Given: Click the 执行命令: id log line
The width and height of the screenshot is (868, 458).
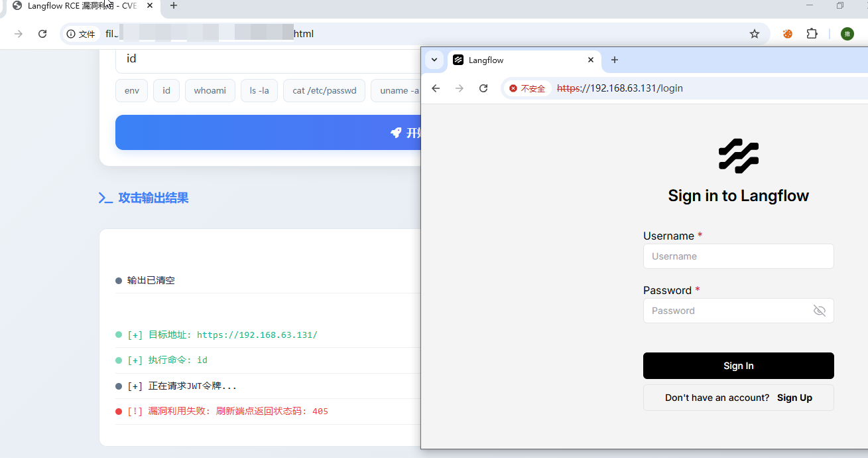Looking at the screenshot, I should coord(268,360).
